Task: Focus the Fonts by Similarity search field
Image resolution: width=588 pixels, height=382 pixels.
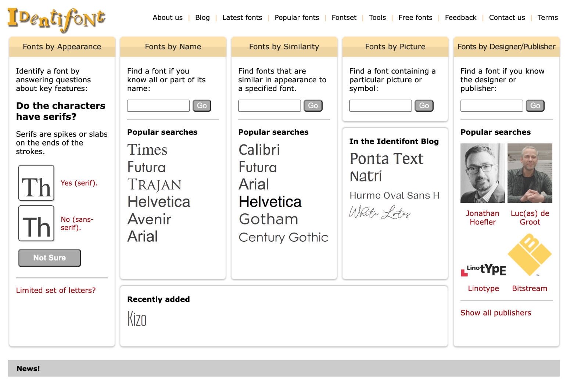Action: tap(269, 106)
